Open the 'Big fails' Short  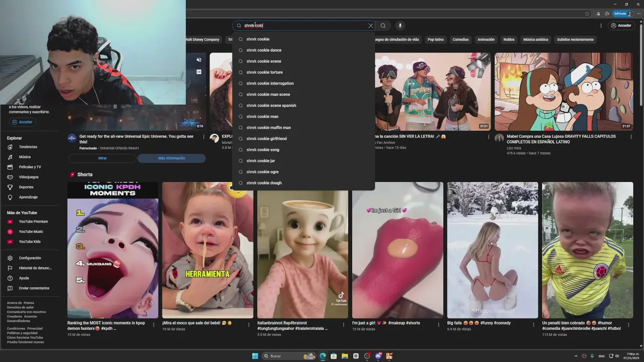coord(493,250)
